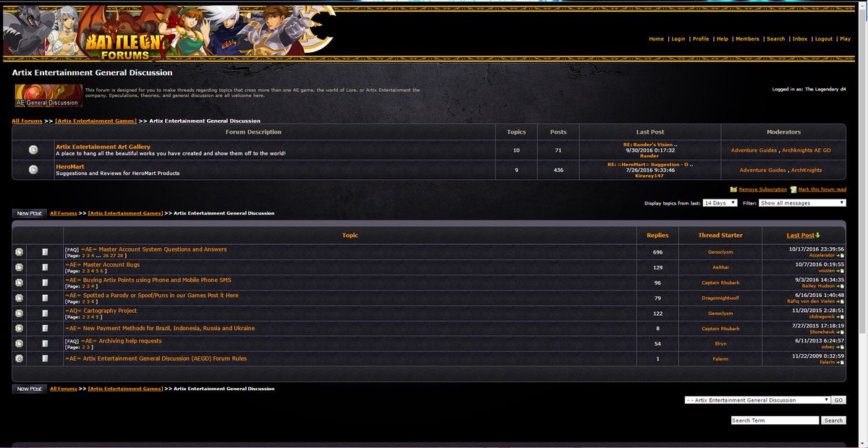Click the document icon in Buying Artix Points row
Screen dimensions: 868x448
(x=45, y=283)
